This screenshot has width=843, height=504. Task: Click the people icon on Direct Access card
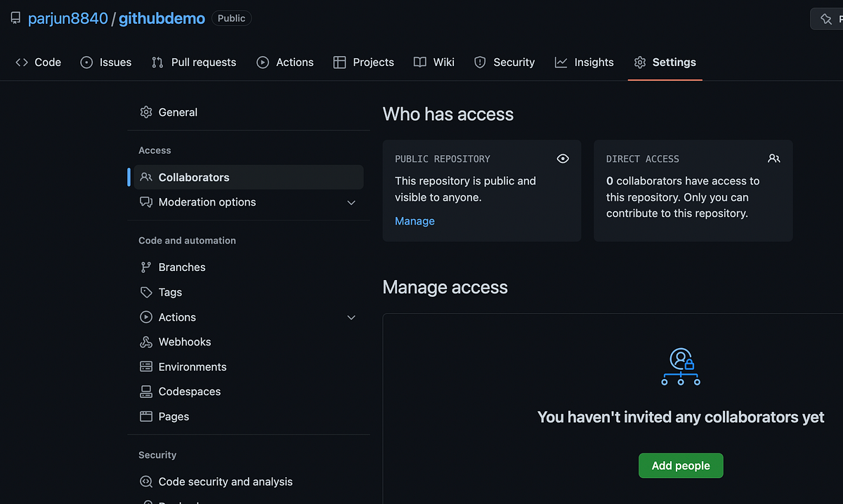pyautogui.click(x=774, y=158)
